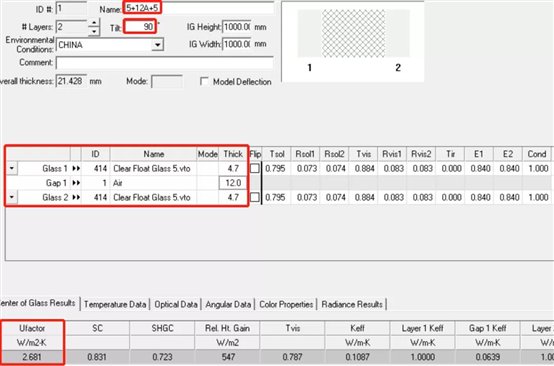Image resolution: width=554 pixels, height=366 pixels.
Task: Switch to Angular Data tab
Action: click(x=228, y=304)
